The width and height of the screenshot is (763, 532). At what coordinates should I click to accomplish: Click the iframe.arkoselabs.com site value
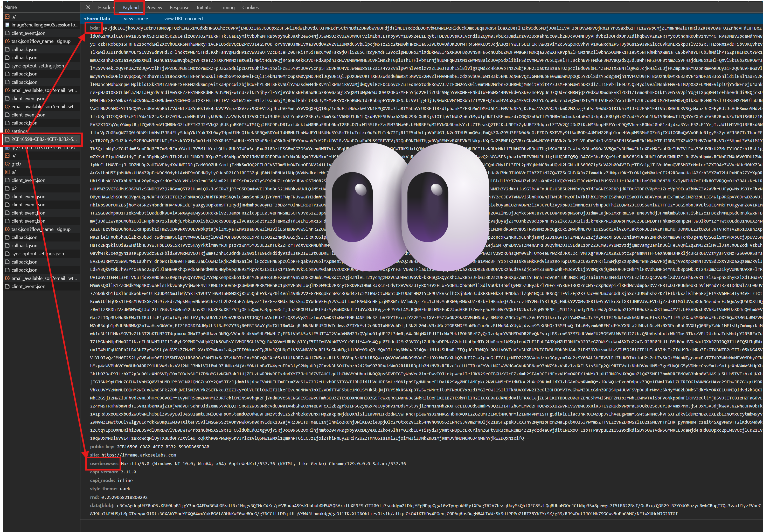[x=138, y=455]
